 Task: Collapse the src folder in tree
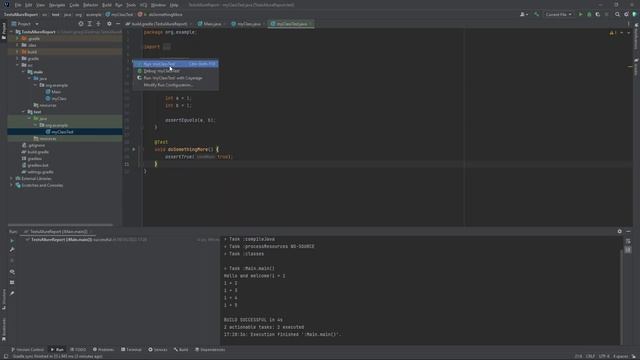[x=18, y=65]
